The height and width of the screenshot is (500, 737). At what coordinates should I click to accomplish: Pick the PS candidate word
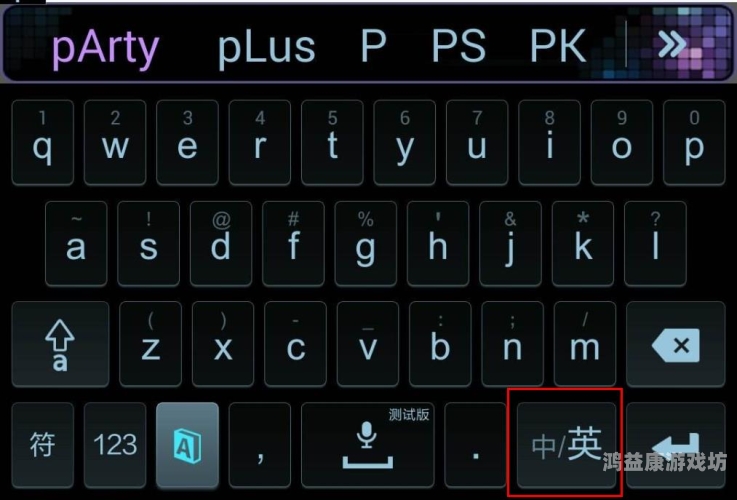459,46
